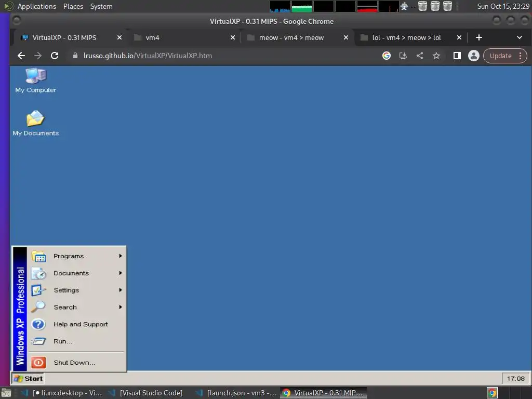This screenshot has width=532, height=399.
Task: Open Settings submenu entry
Action: (77, 290)
